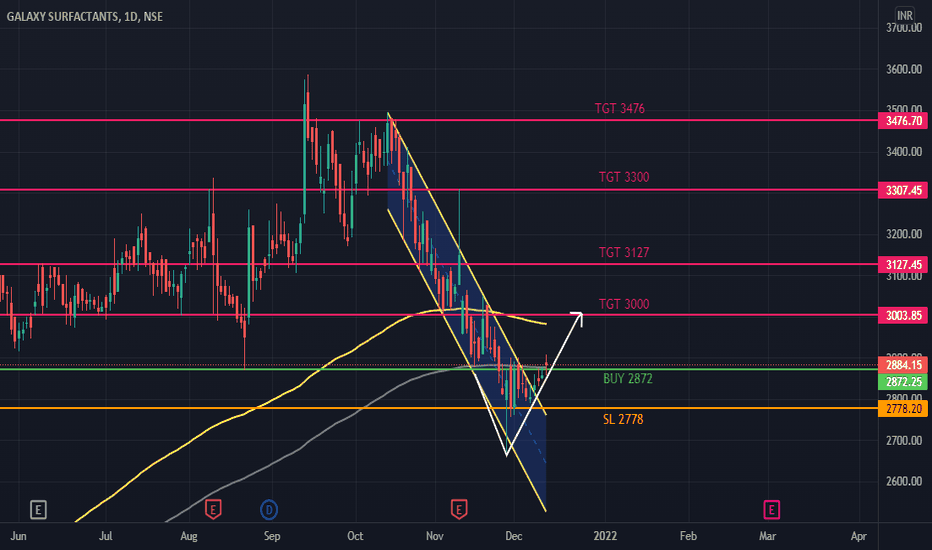Click the 3003.85 price tag
932x550 pixels.
[903, 315]
